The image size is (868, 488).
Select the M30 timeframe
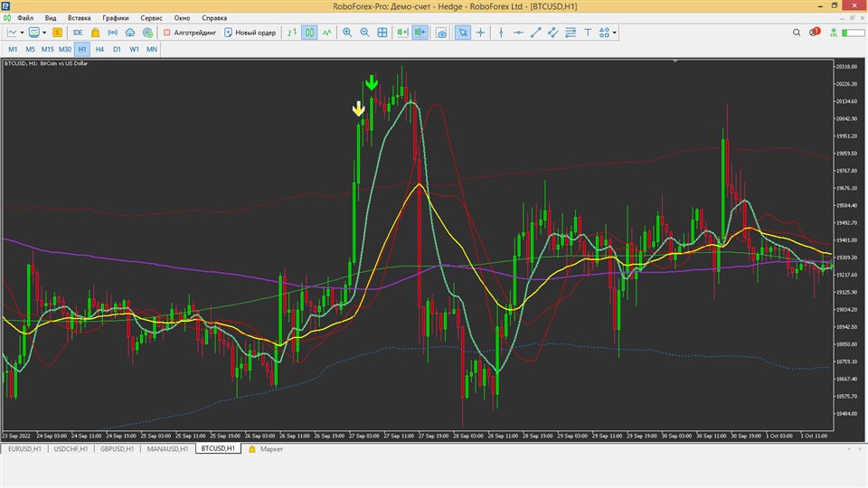(x=65, y=49)
